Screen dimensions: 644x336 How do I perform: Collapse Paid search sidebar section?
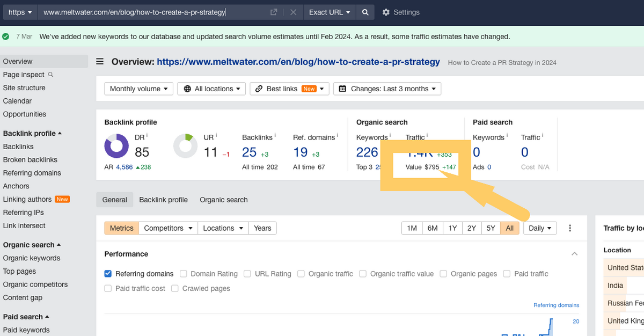[x=26, y=317]
